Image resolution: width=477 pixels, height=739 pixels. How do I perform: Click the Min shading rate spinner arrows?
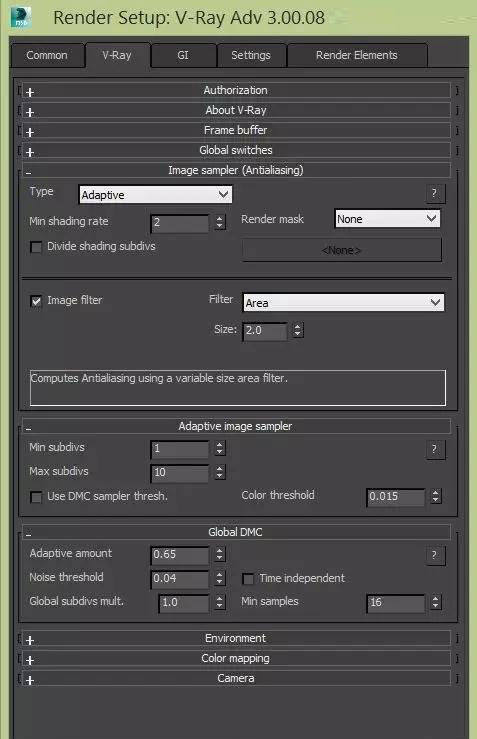click(220, 222)
